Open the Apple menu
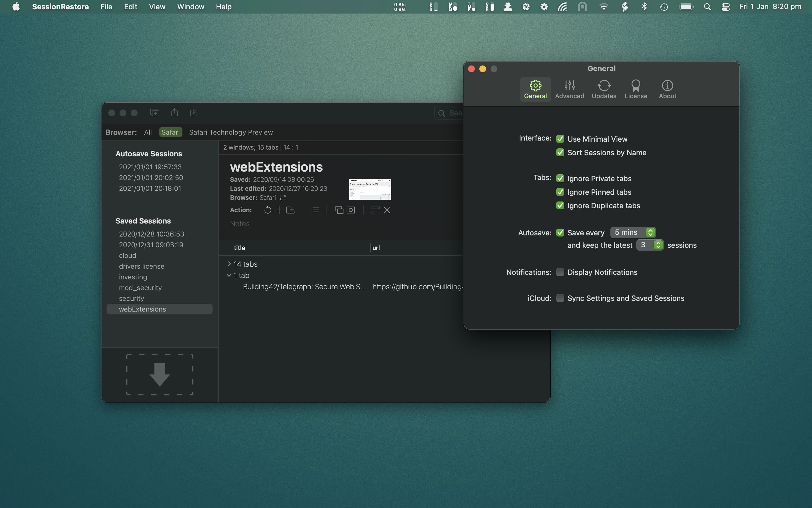 pos(16,7)
